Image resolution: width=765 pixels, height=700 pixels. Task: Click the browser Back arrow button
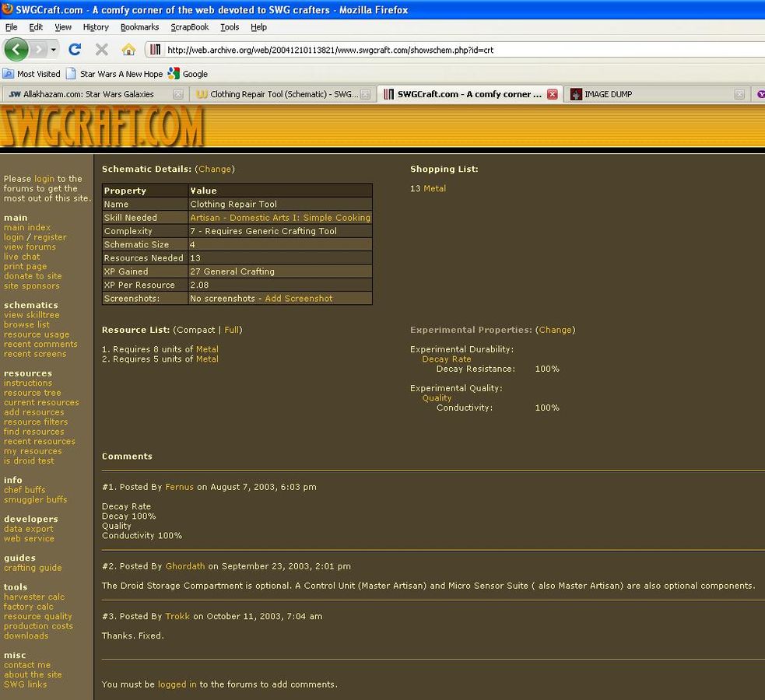pyautogui.click(x=16, y=50)
